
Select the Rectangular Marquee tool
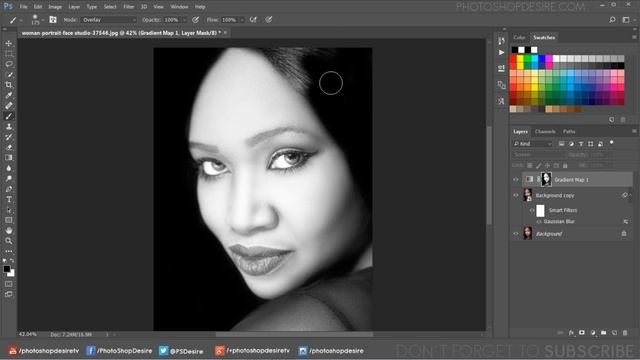[9, 53]
